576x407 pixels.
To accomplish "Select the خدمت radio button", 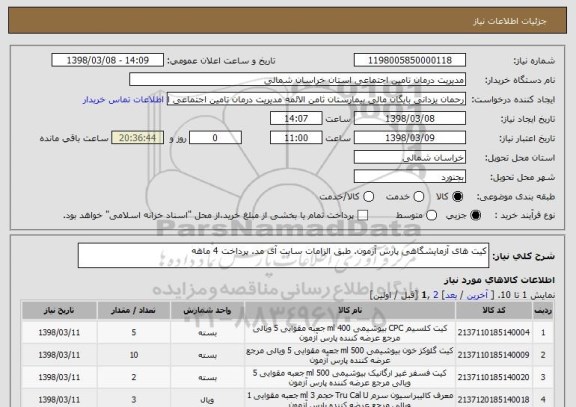I will tap(418, 197).
